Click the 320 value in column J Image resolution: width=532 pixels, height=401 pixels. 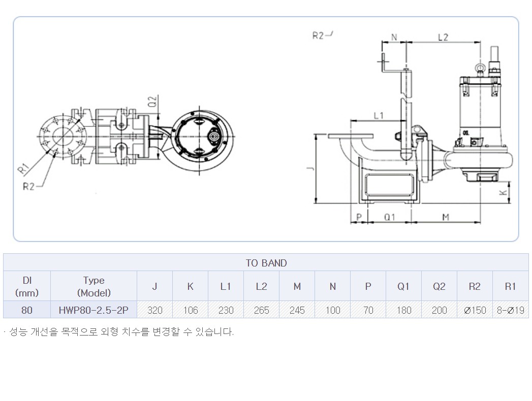point(154,310)
